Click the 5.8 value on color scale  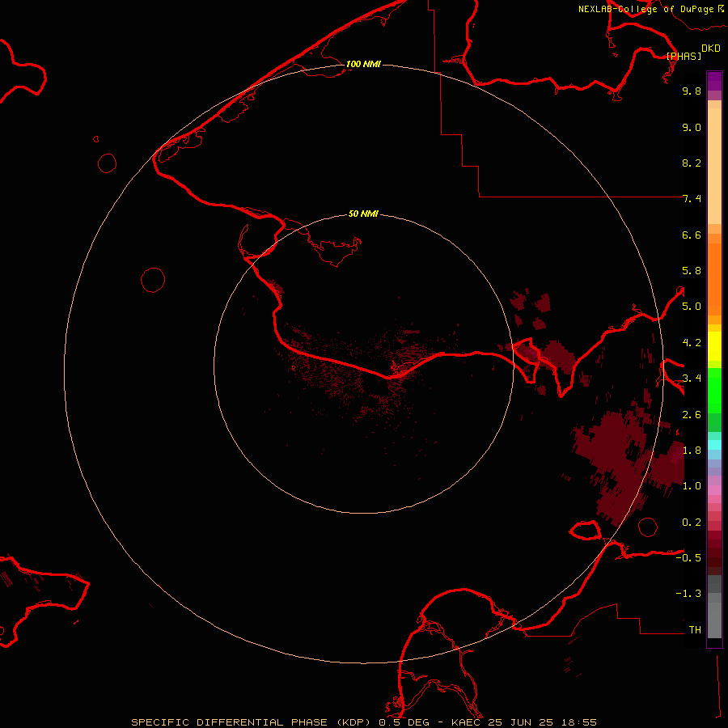692,271
